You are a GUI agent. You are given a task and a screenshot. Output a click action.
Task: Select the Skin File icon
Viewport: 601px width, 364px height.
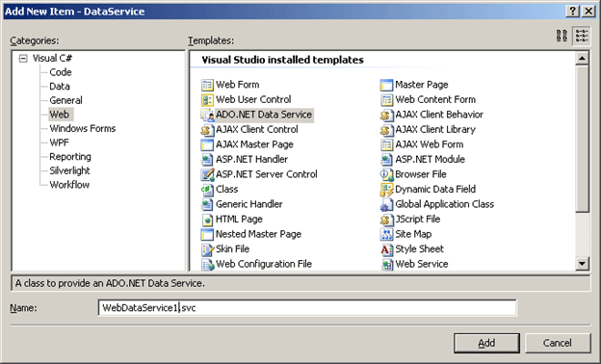click(207, 249)
